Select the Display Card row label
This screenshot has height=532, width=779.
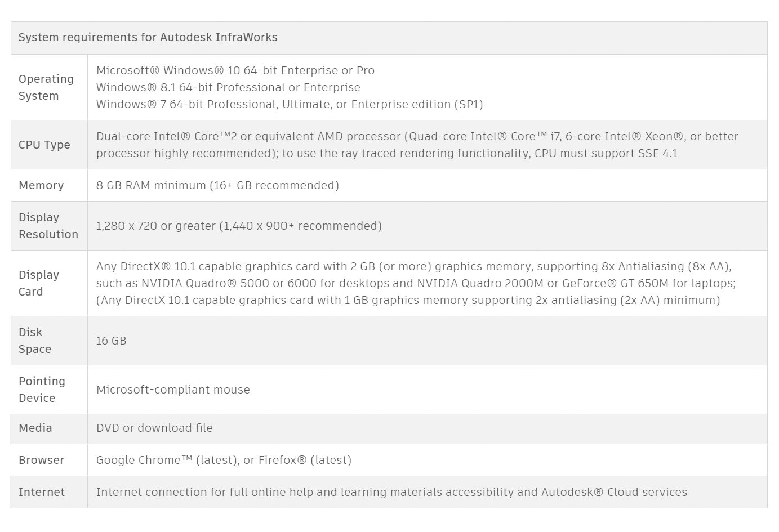tap(38, 283)
